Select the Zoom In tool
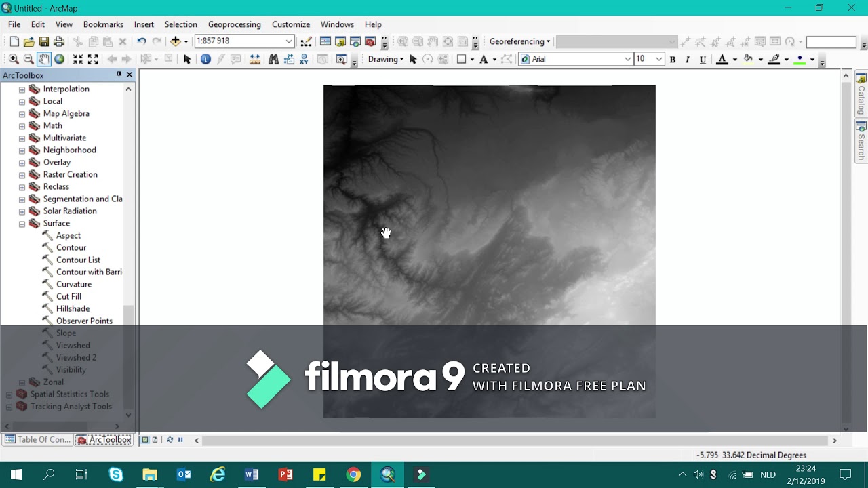 [x=14, y=59]
